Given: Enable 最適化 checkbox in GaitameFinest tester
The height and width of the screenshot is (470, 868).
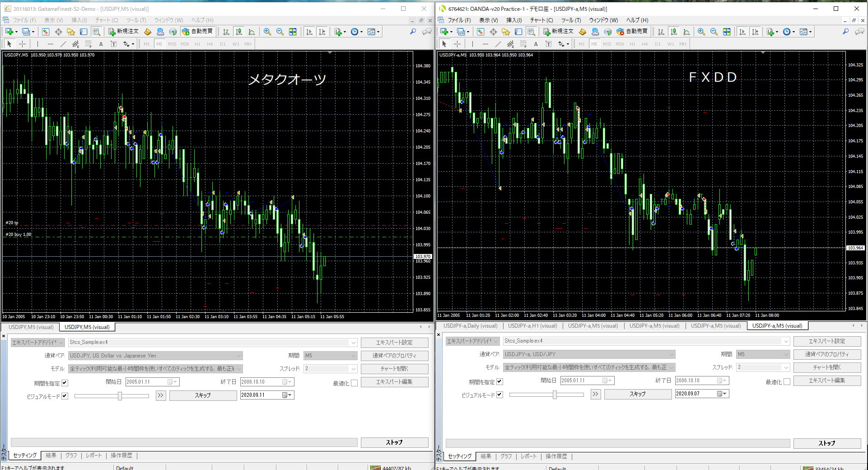Looking at the screenshot, I should tap(354, 383).
